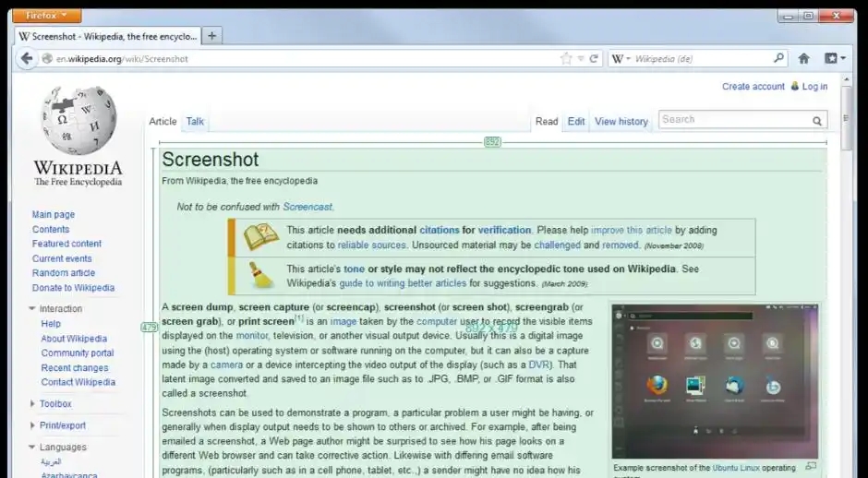Image resolution: width=868 pixels, height=478 pixels.
Task: Click the Wikipedia search magnifier icon
Action: (817, 121)
